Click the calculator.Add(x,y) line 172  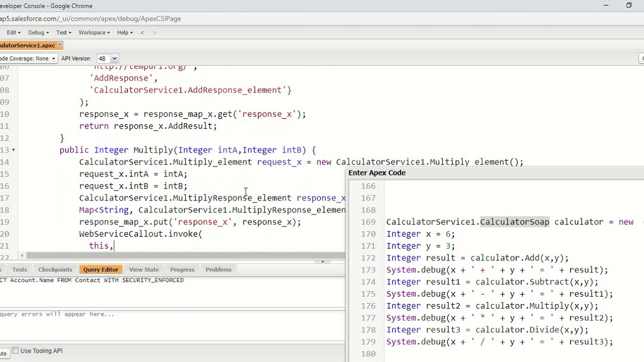point(477,258)
